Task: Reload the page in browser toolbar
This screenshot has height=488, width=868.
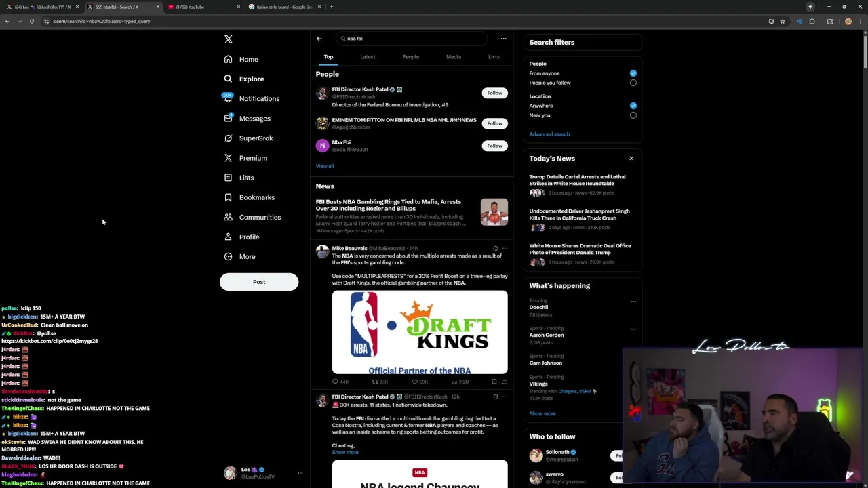Action: point(32,21)
